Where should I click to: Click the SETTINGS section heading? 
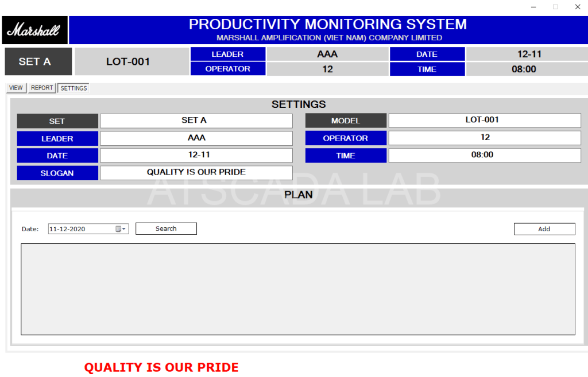[x=299, y=104]
